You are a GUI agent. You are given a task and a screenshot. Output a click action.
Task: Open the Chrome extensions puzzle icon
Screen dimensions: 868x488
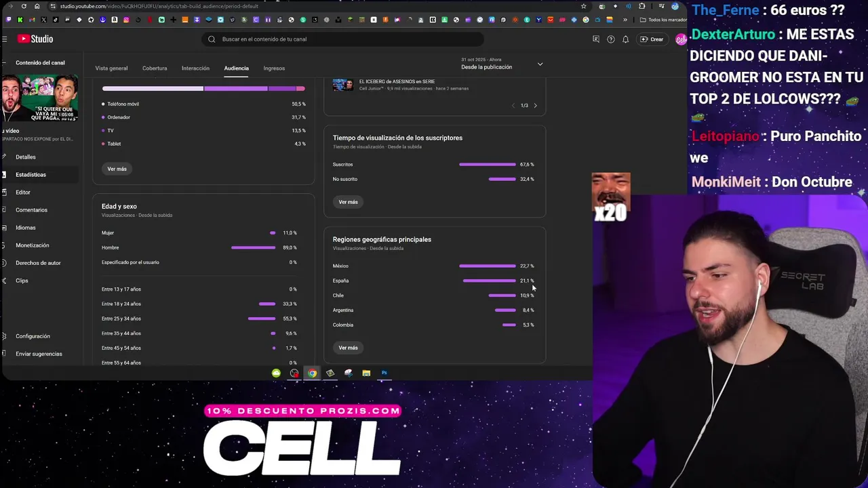[x=642, y=6]
